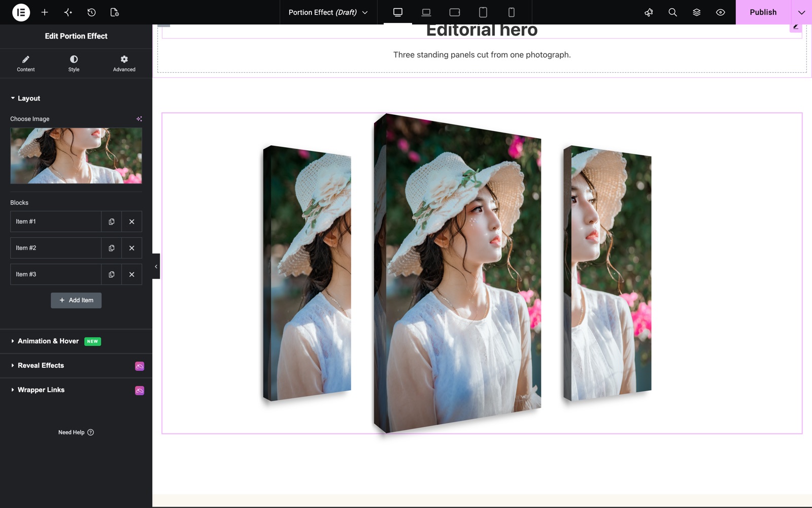The width and height of the screenshot is (812, 508).
Task: Select the Editorial hero heading
Action: (482, 30)
